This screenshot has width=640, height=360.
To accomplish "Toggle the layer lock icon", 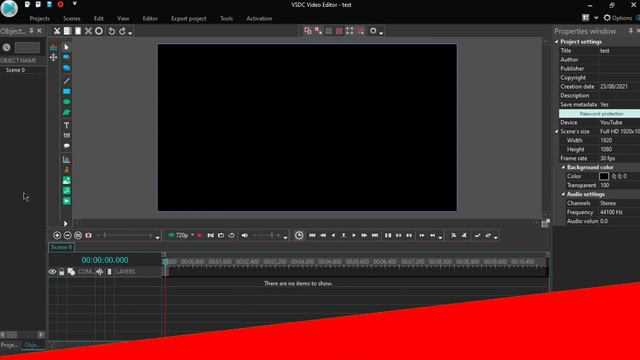I will tap(62, 272).
